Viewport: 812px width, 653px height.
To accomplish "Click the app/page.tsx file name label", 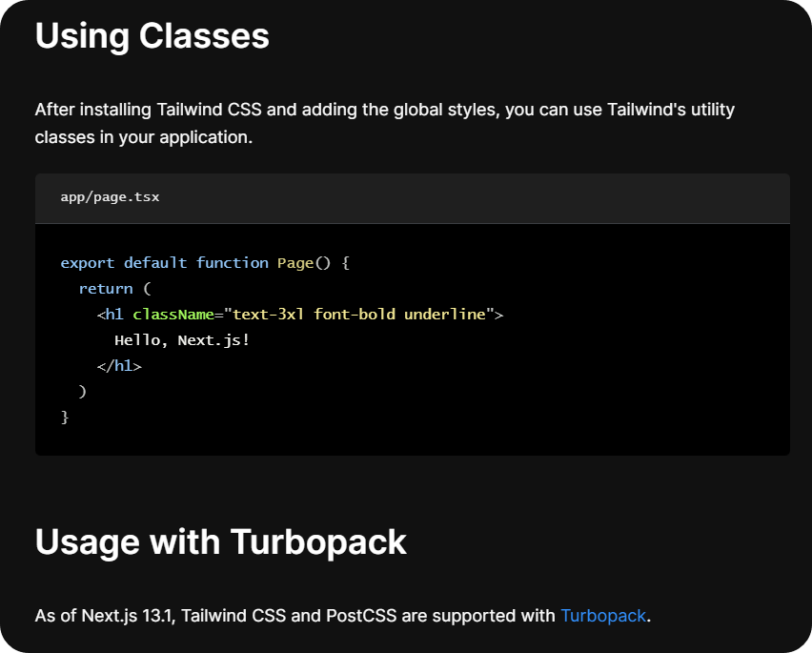I will pyautogui.click(x=110, y=197).
